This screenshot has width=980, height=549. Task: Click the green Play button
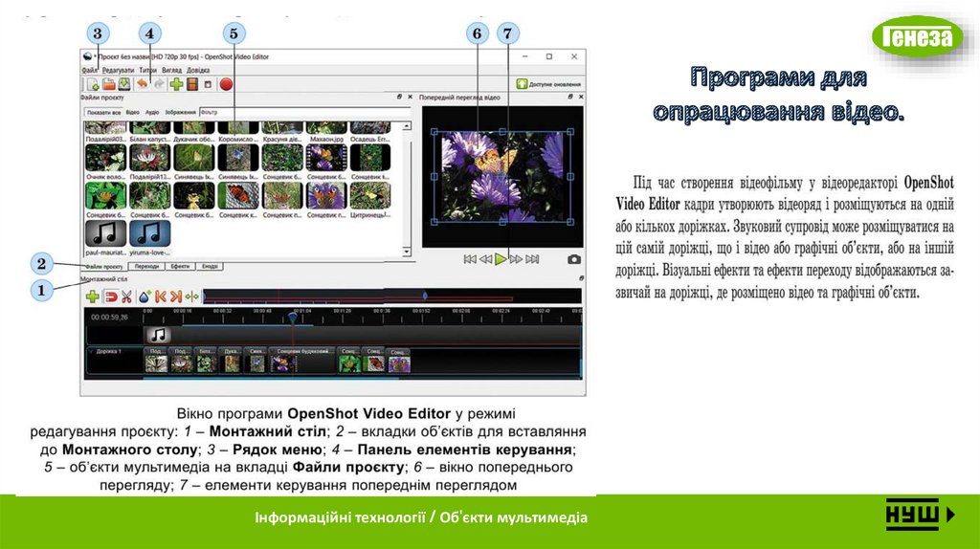tap(501, 259)
